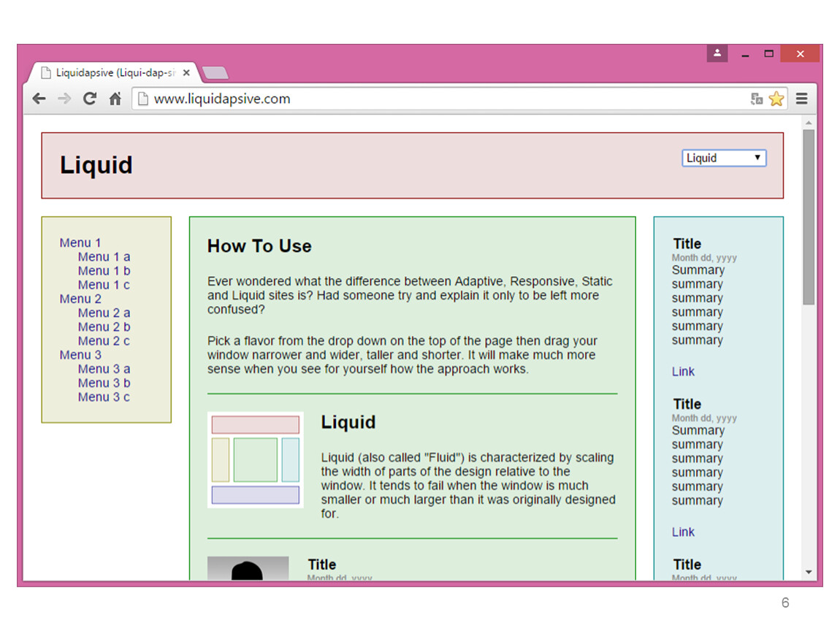Viewport: 840px width, 631px height.
Task: Close the Liquidapsive tab
Action: point(186,73)
